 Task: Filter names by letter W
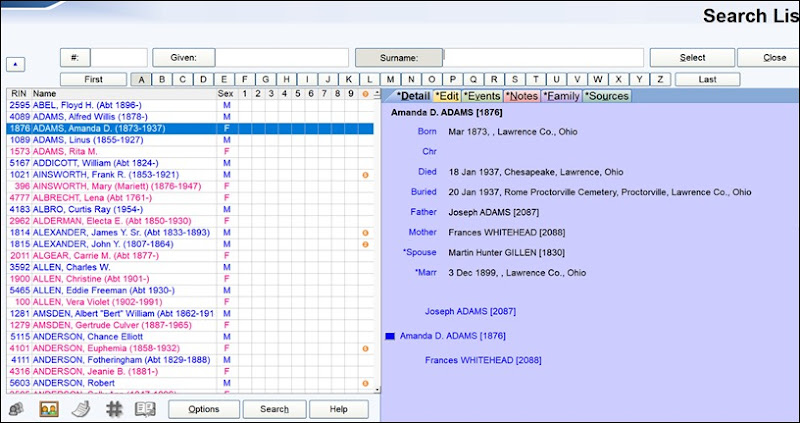tap(597, 80)
